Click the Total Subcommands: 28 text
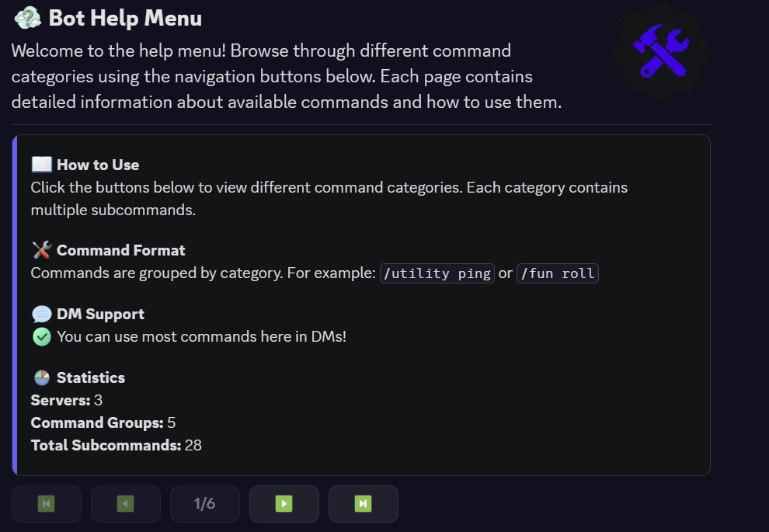Screen dimensions: 769x532 point(116,445)
